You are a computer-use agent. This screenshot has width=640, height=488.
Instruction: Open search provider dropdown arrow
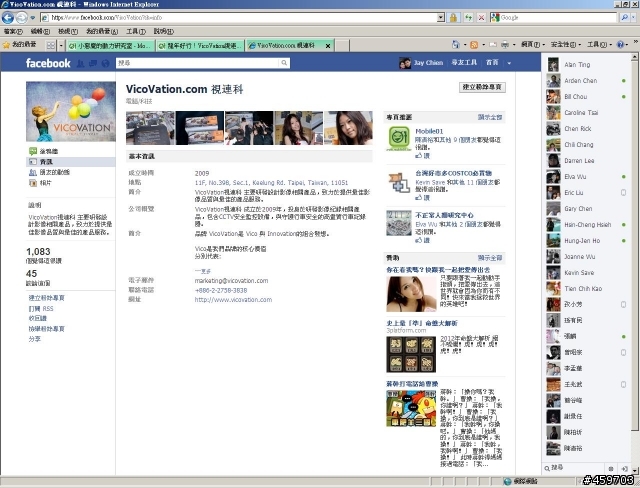634,18
